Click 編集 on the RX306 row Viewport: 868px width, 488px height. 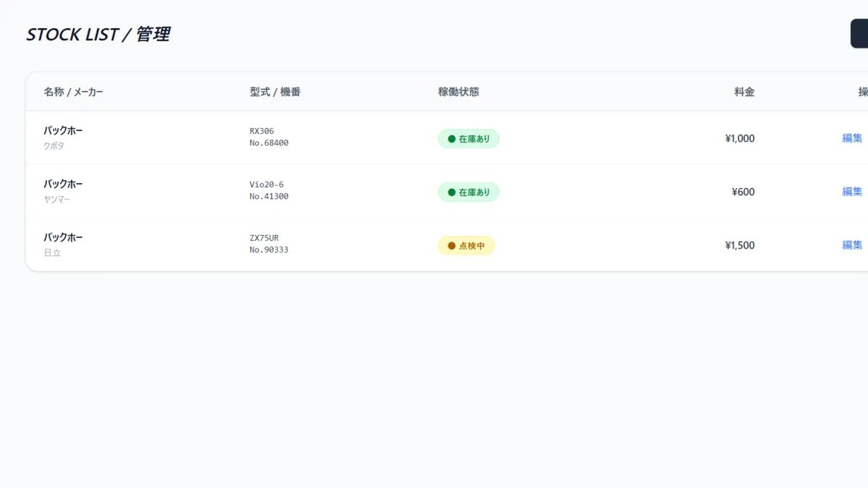click(851, 138)
